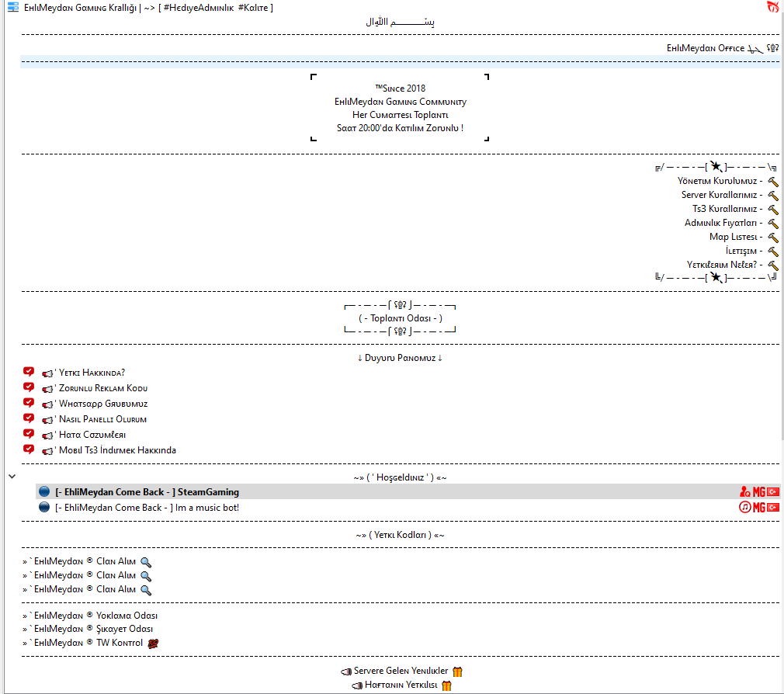Click the megaphone icon next to Whatsapp Grubumuz

pos(47,404)
